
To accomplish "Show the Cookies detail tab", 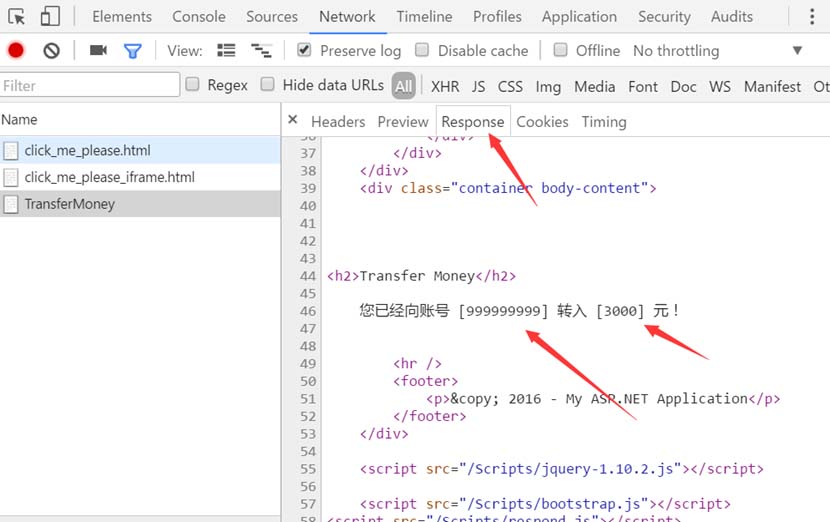I will [542, 122].
